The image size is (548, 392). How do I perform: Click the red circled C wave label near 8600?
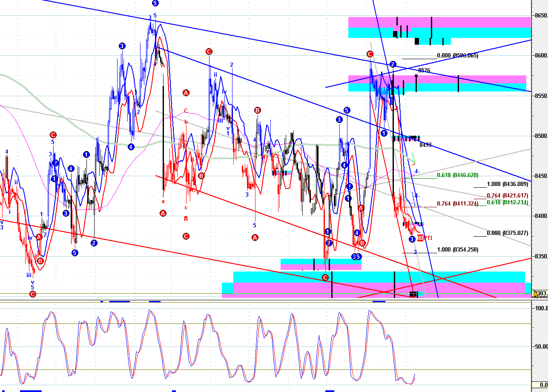(x=370, y=54)
